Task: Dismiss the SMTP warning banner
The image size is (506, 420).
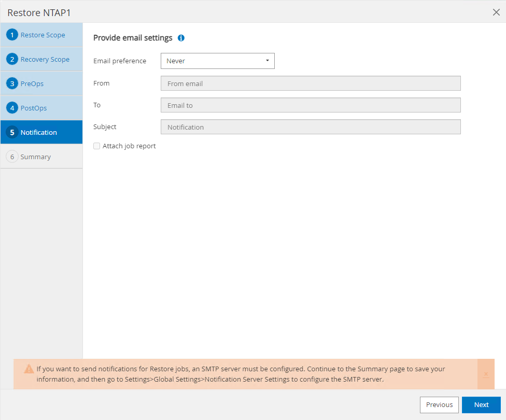Action: [486, 374]
